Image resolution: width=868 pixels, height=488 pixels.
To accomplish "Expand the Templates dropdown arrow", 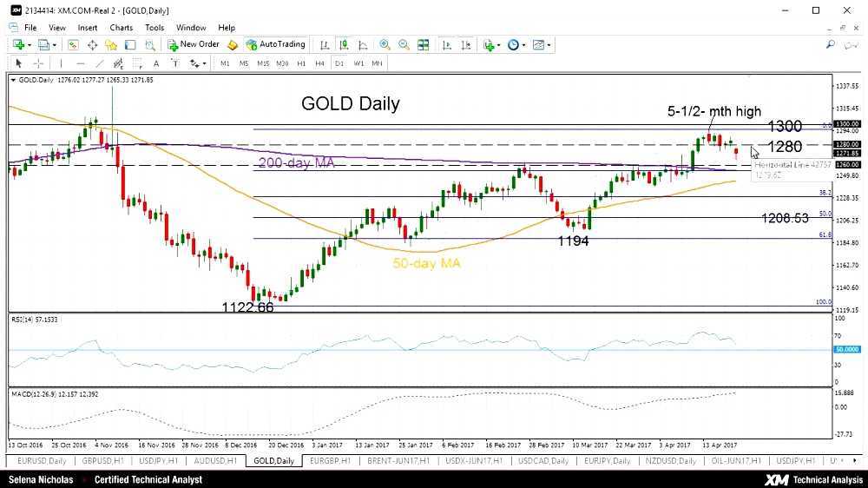I will pyautogui.click(x=549, y=45).
